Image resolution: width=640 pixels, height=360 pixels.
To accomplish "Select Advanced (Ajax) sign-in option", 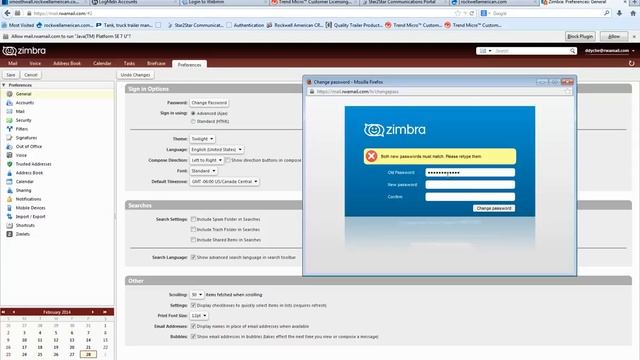I will [193, 113].
